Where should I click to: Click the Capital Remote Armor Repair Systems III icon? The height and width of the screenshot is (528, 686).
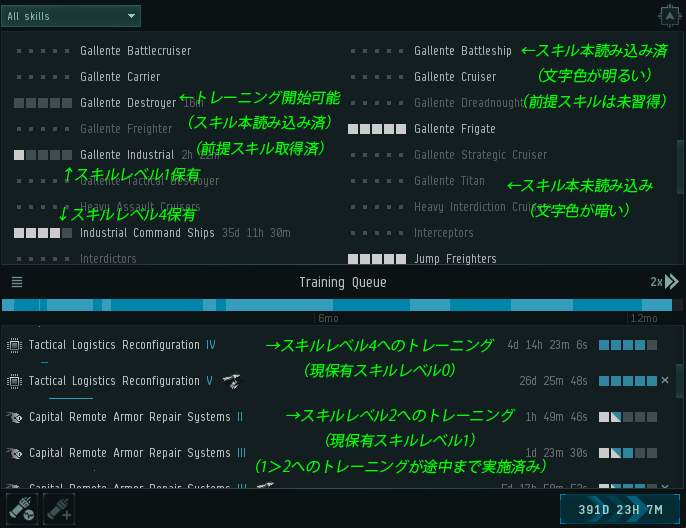click(x=14, y=453)
